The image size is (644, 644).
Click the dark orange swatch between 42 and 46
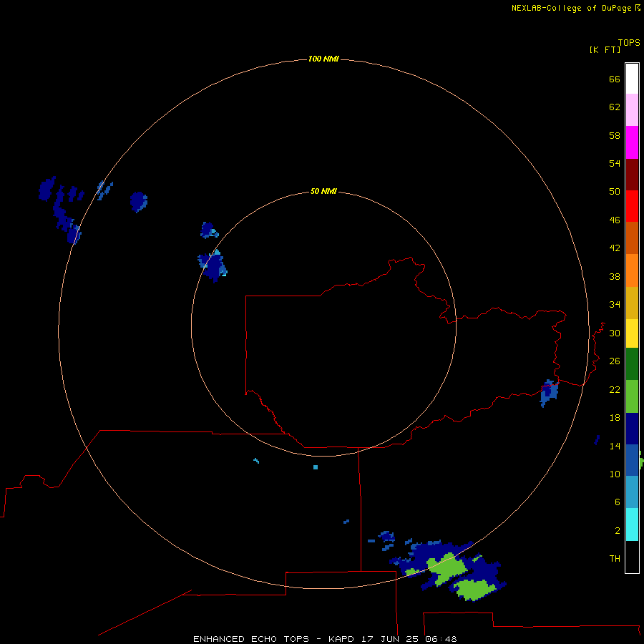click(632, 238)
